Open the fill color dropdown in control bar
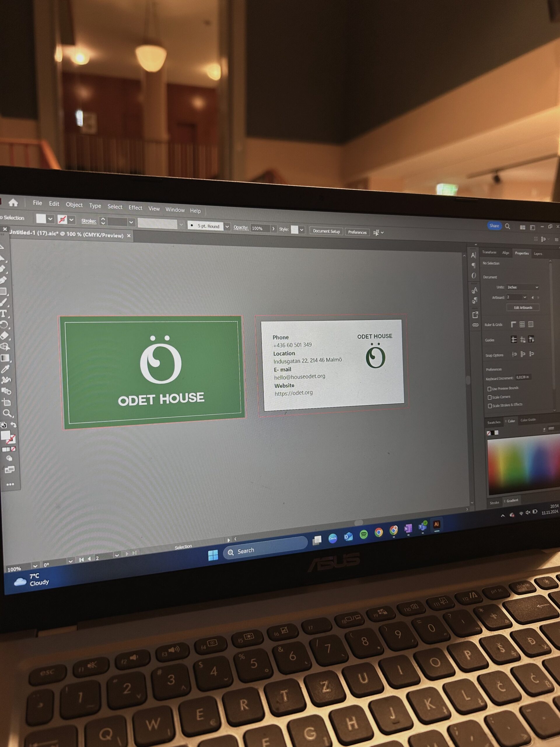This screenshot has height=747, width=560. coord(50,219)
